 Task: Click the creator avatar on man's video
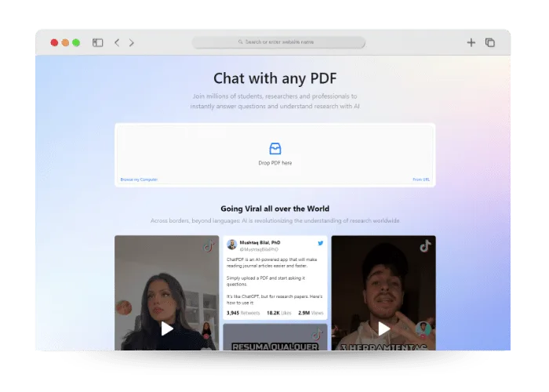pyautogui.click(x=424, y=328)
